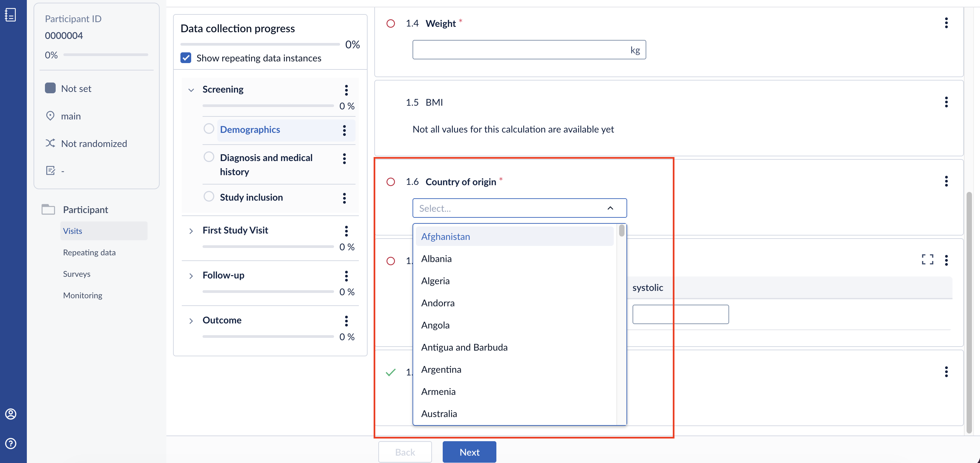Viewport: 980px width, 463px height.
Task: Choose Australia in the country dropdown
Action: (514, 414)
